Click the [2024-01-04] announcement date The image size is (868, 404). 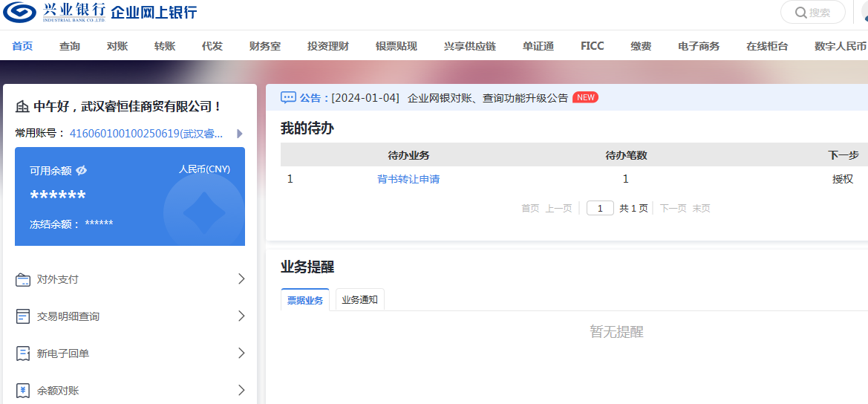point(365,98)
